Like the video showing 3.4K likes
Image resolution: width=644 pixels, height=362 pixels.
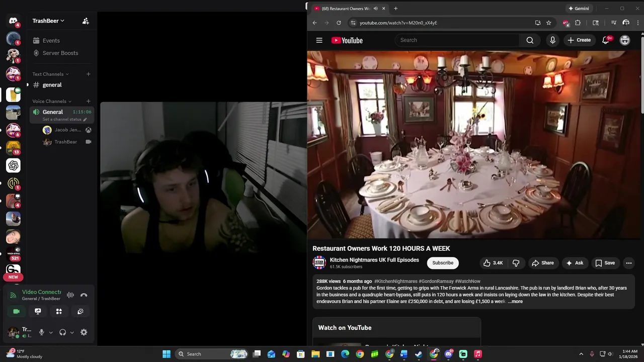pos(493,263)
